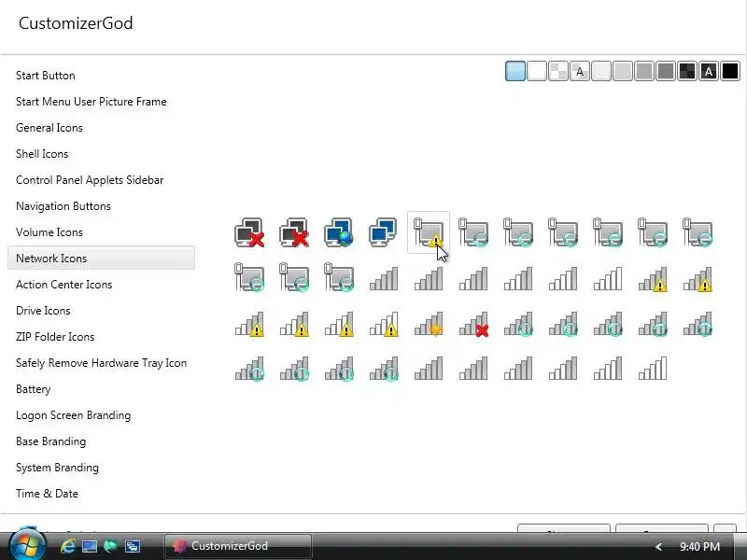Viewport: 747px width, 560px height.
Task: Choose the last signal warning icon in second row
Action: (x=697, y=279)
